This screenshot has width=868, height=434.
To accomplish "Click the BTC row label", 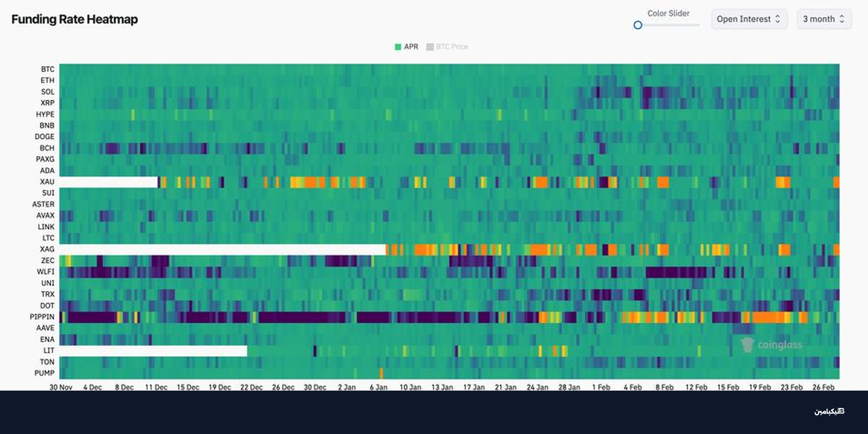I will [47, 69].
